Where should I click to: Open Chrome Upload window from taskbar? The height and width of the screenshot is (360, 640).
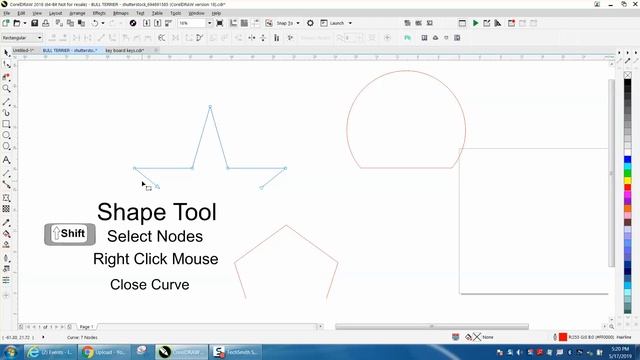pyautogui.click(x=105, y=352)
